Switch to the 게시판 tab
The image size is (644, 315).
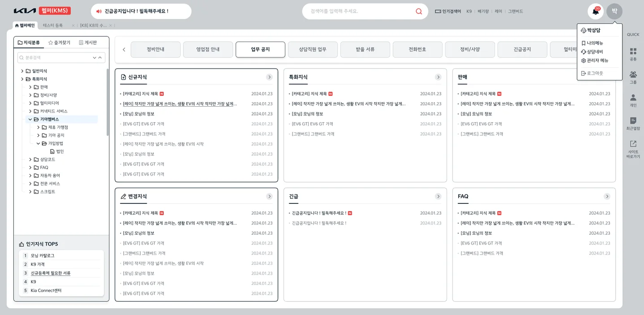[88, 43]
